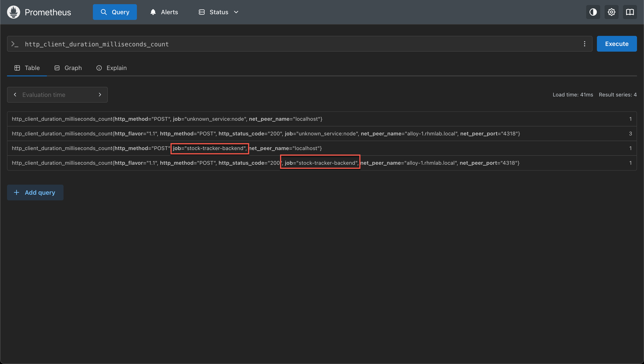Click the Prometheus title text
Screen dimensions: 644x364
point(48,12)
